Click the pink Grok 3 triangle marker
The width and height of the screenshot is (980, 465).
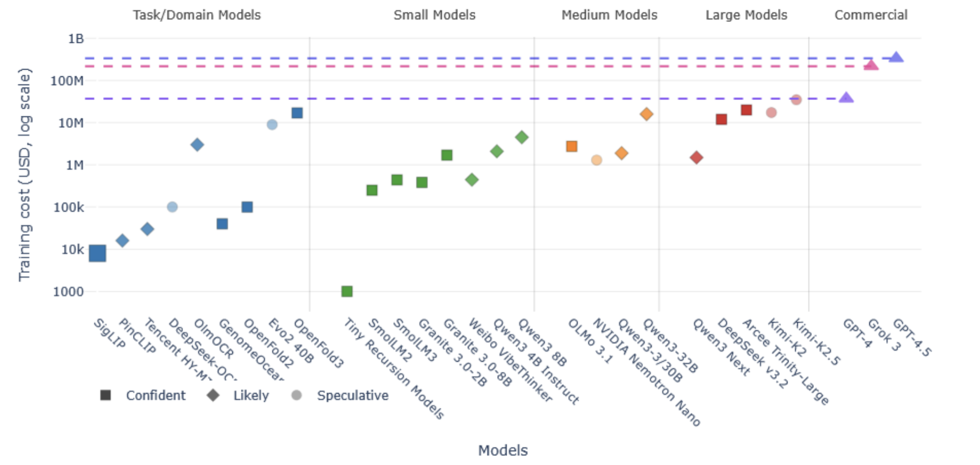pos(871,65)
